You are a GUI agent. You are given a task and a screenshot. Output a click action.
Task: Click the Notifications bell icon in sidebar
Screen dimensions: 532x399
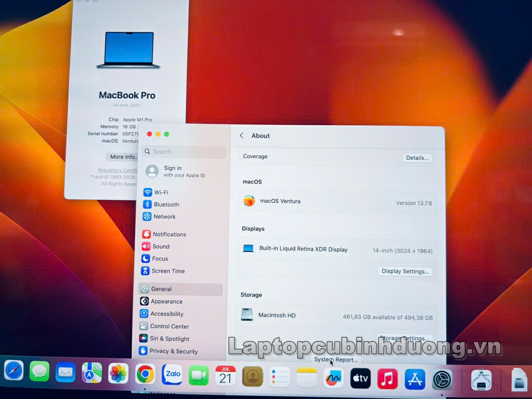tap(146, 234)
